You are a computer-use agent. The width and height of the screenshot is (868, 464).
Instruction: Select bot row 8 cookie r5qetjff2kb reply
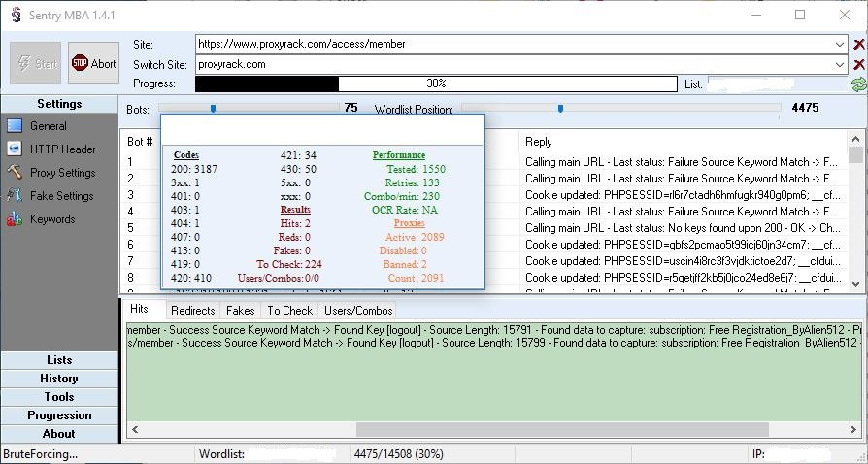[683, 277]
